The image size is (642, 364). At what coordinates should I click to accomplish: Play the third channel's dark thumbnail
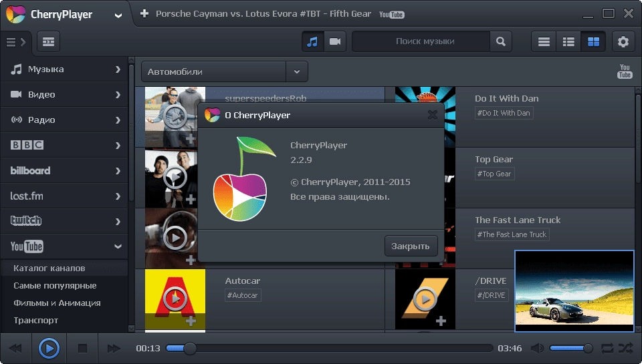175,238
